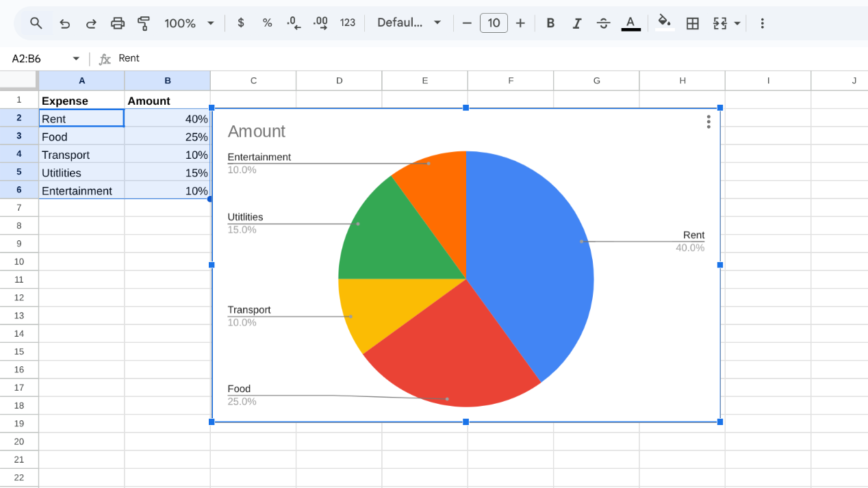Open the chart's three-dot options menu
This screenshot has width=868, height=488.
[x=708, y=121]
